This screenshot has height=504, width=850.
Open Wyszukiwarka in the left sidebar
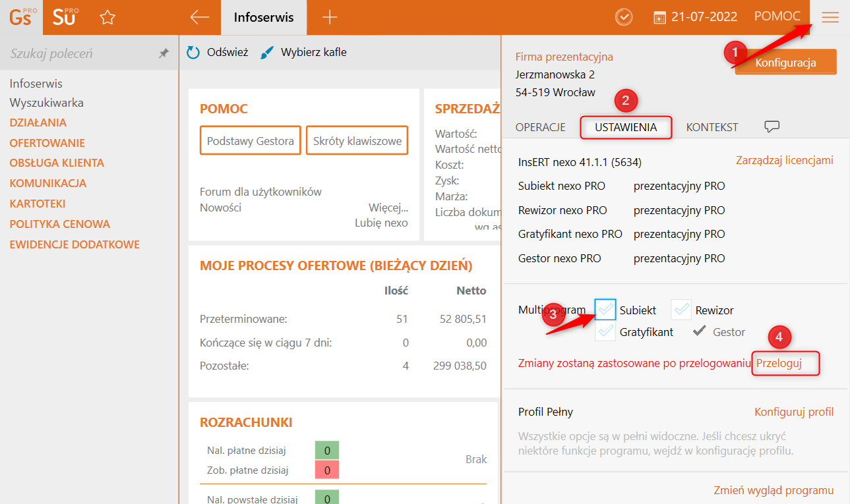tap(46, 103)
